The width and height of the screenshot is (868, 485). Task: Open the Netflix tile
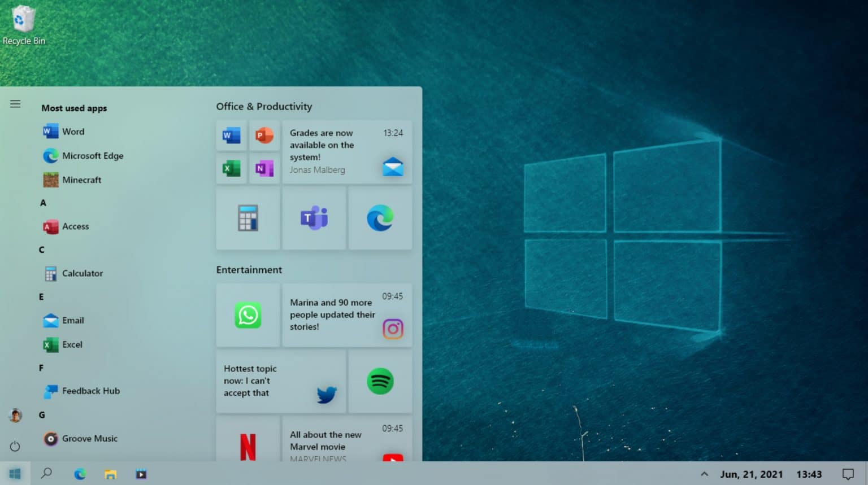tap(248, 446)
